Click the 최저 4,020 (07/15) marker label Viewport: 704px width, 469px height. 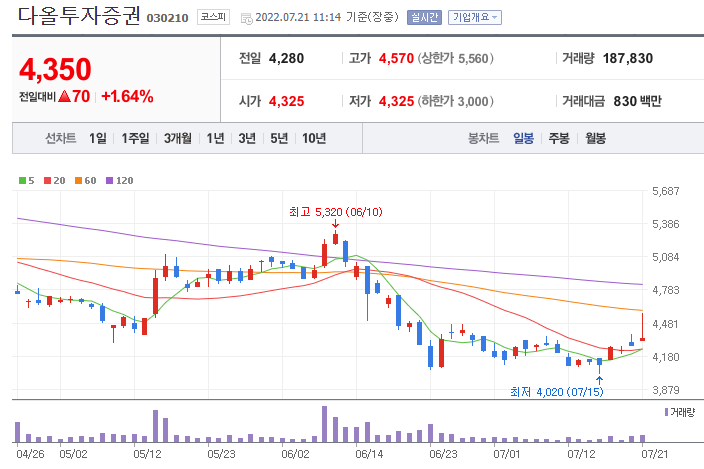(557, 392)
